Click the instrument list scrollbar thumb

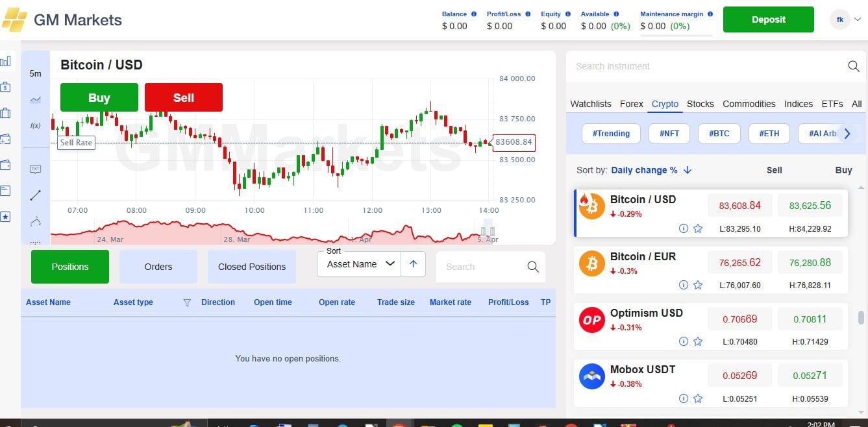(x=861, y=318)
